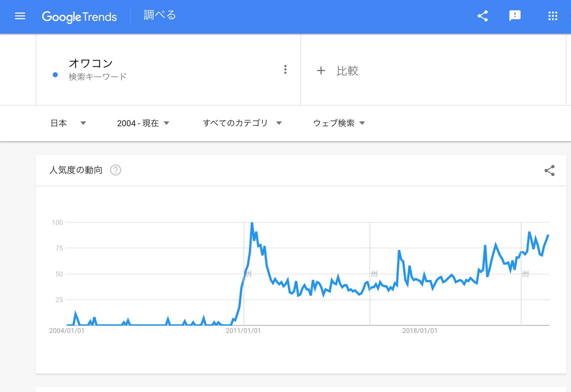
Task: Click the help icon beside 人気度の動向
Action: click(116, 170)
